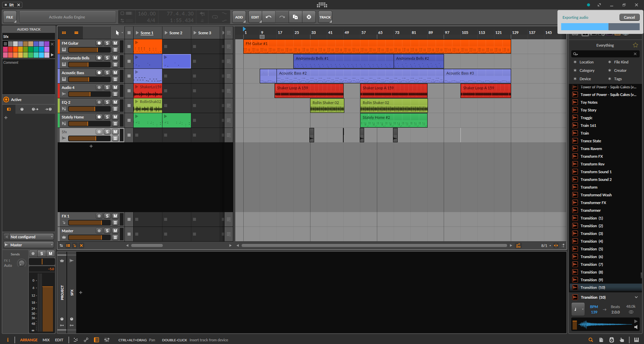
Task: Mute the Sfx track
Action: click(x=115, y=132)
